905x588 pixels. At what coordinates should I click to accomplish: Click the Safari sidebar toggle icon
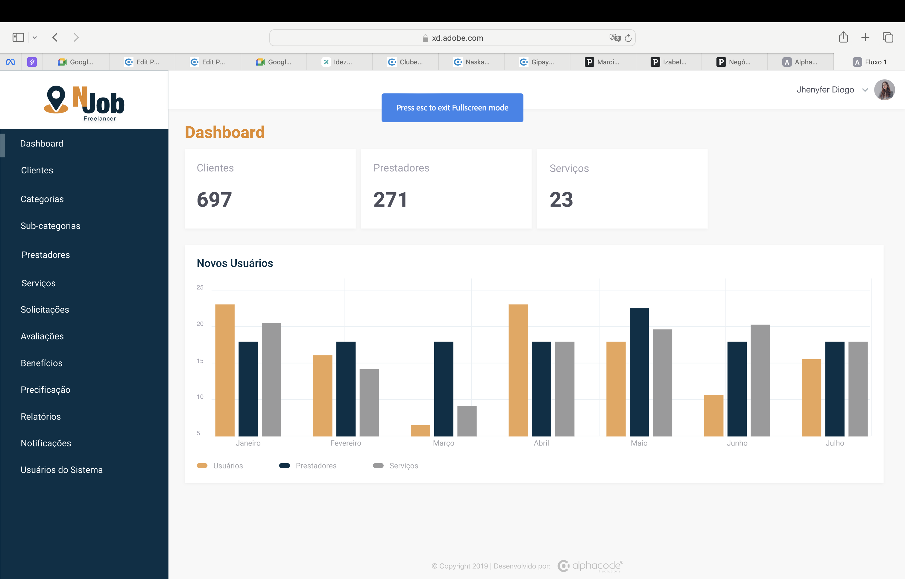click(18, 37)
